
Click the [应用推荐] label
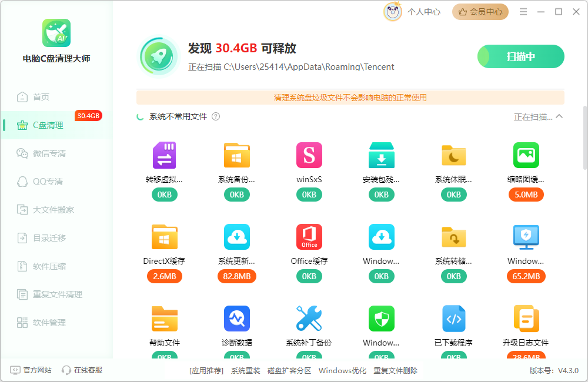point(206,371)
